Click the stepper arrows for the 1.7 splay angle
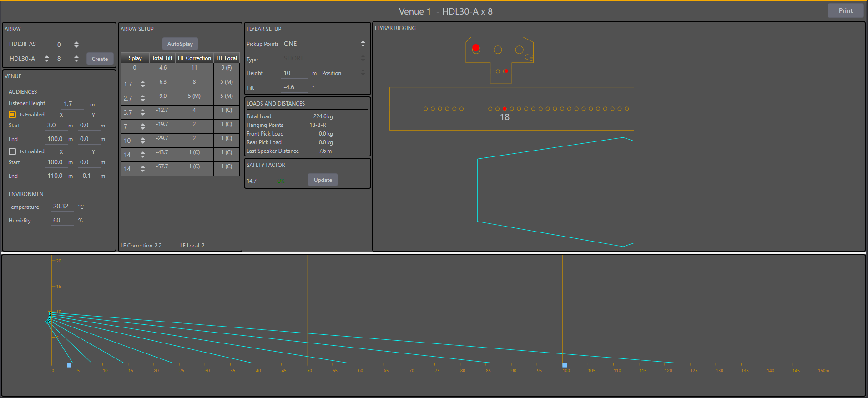 (143, 85)
